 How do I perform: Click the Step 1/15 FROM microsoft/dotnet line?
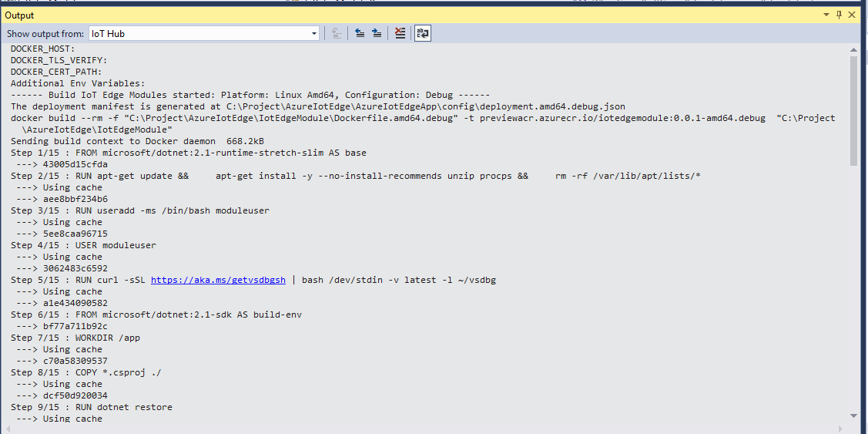(188, 153)
